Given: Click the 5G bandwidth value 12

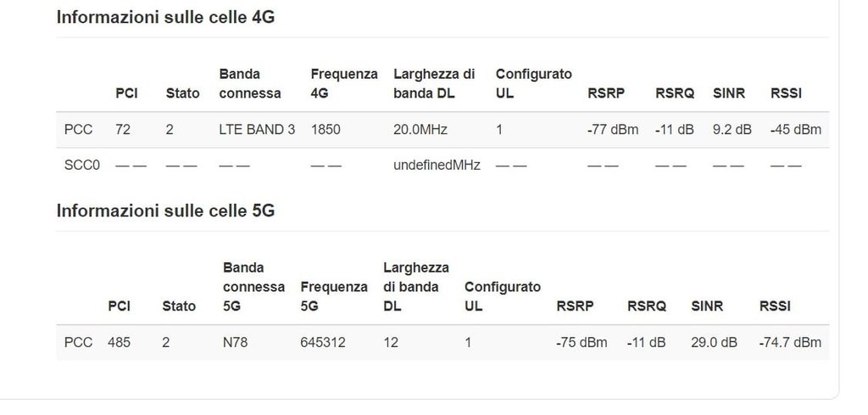Looking at the screenshot, I should pyautogui.click(x=391, y=343).
